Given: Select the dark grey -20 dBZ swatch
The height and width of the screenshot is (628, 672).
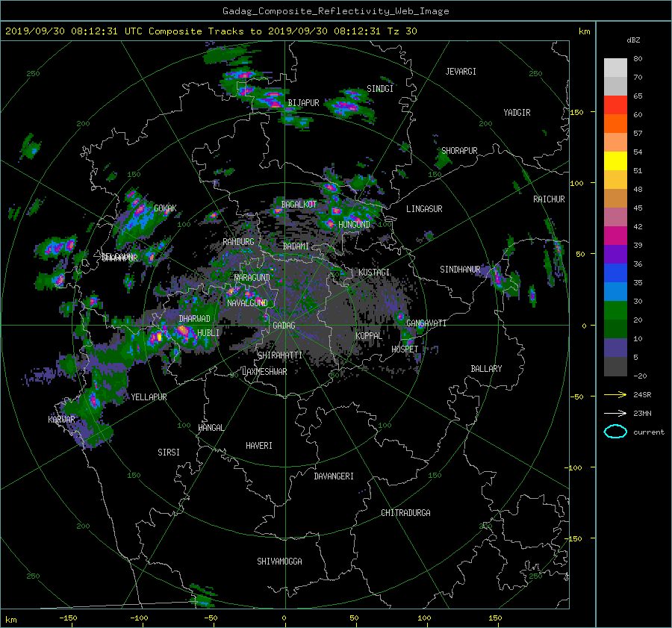Looking at the screenshot, I should coord(615,367).
